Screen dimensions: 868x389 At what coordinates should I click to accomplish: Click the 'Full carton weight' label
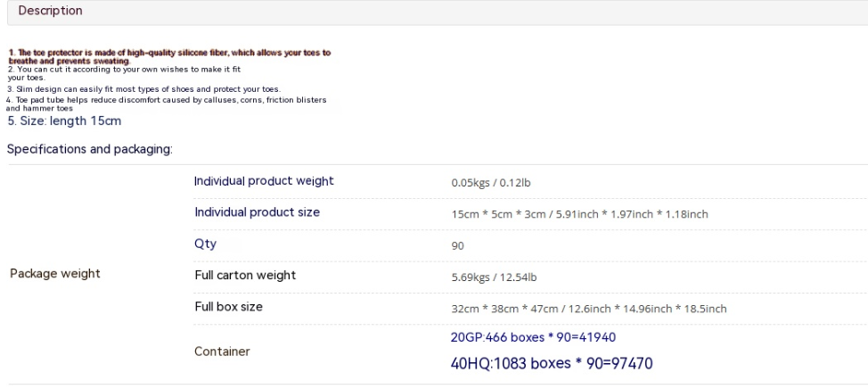click(245, 275)
